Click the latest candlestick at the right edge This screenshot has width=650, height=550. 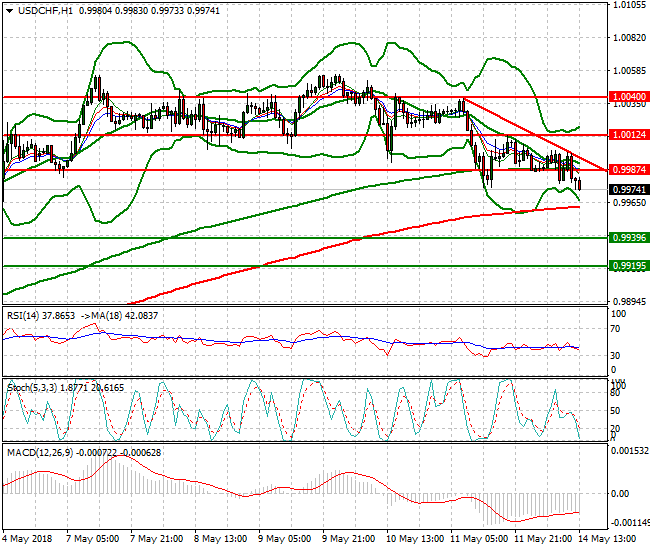click(x=579, y=184)
